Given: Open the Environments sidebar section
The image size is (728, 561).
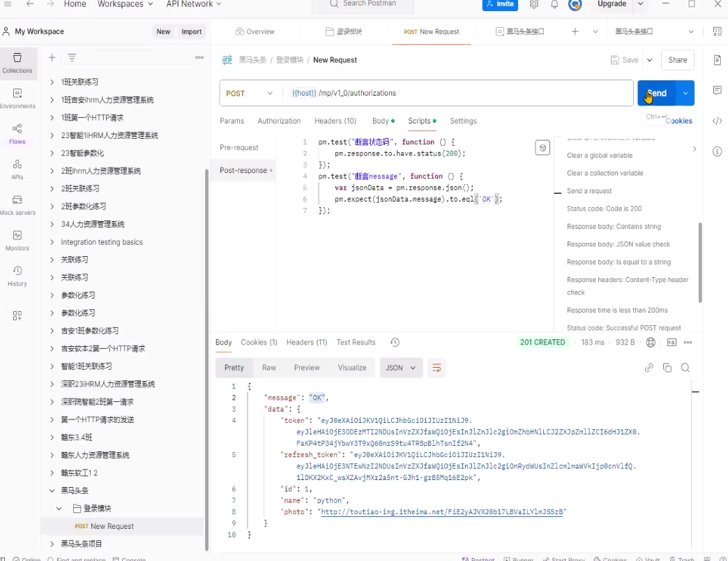Looking at the screenshot, I should pyautogui.click(x=17, y=98).
